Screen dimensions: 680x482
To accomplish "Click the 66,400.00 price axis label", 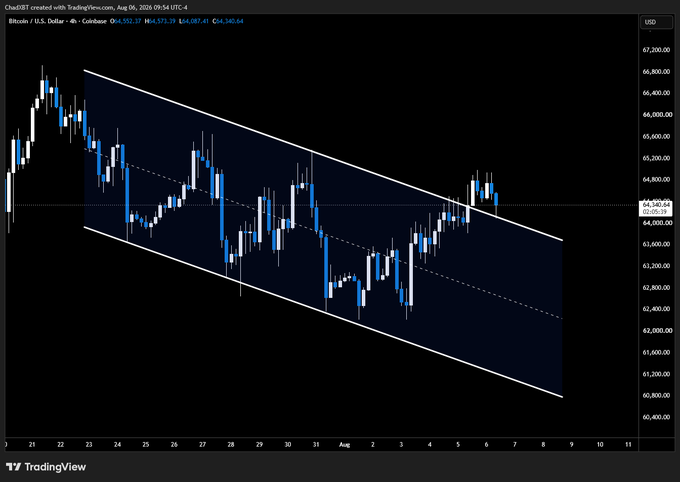I will [656, 93].
